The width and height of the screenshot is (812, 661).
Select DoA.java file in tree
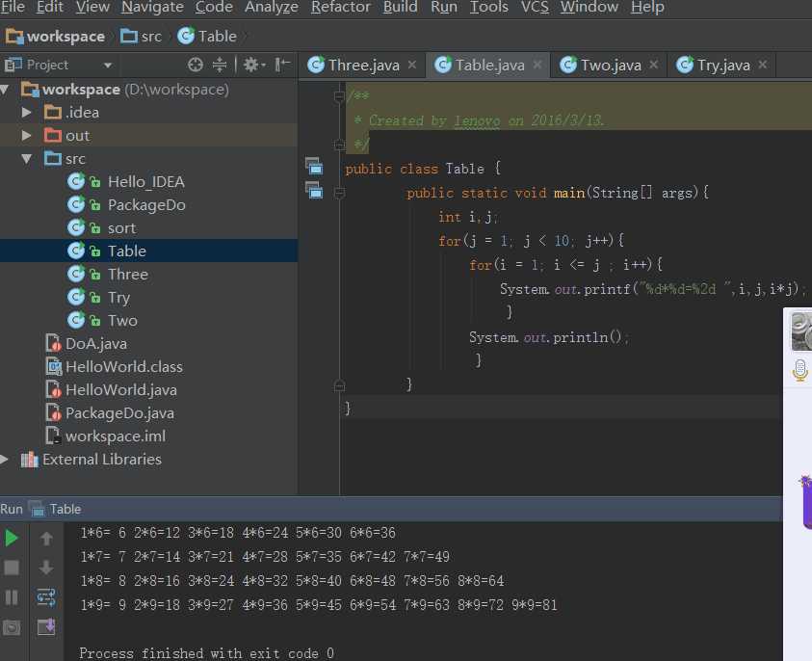(96, 344)
